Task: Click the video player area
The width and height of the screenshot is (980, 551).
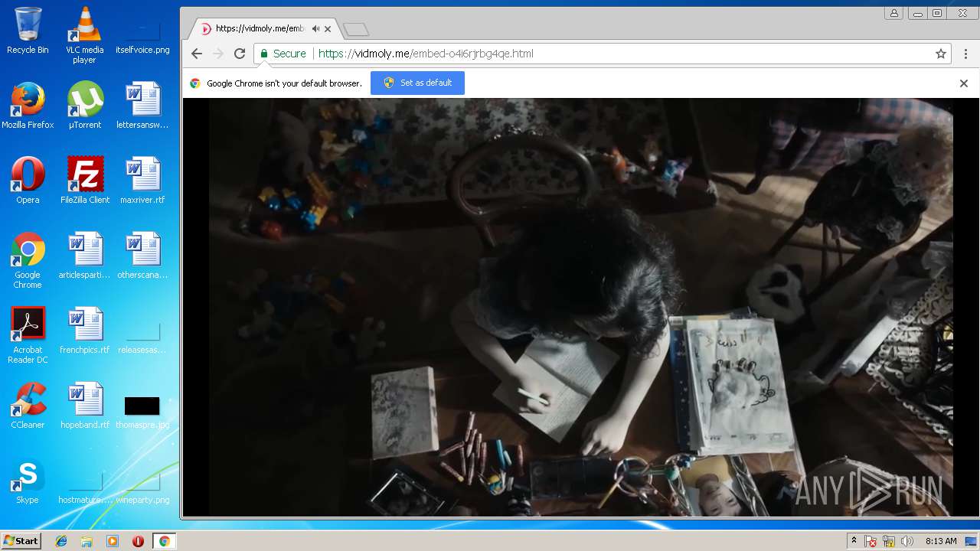Action: click(x=580, y=307)
